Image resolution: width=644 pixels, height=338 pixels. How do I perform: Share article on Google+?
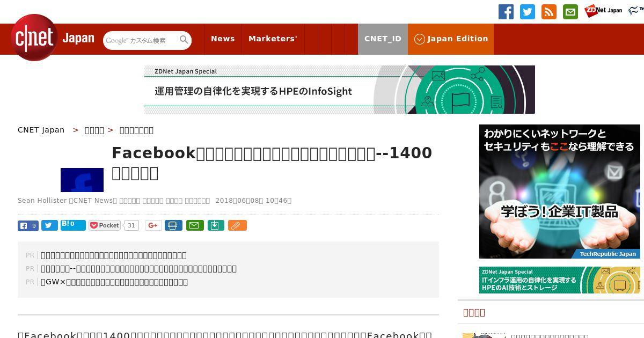click(x=153, y=225)
